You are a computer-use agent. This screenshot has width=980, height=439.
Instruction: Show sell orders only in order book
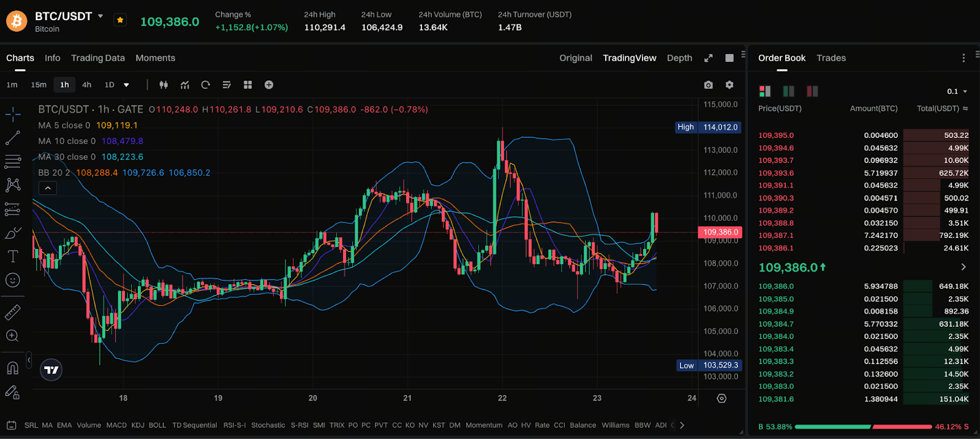click(x=812, y=91)
